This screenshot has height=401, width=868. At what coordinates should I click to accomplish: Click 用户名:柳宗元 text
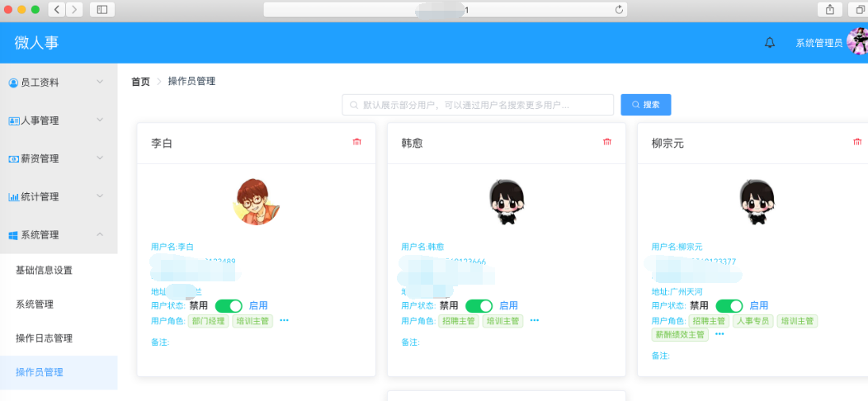point(677,247)
